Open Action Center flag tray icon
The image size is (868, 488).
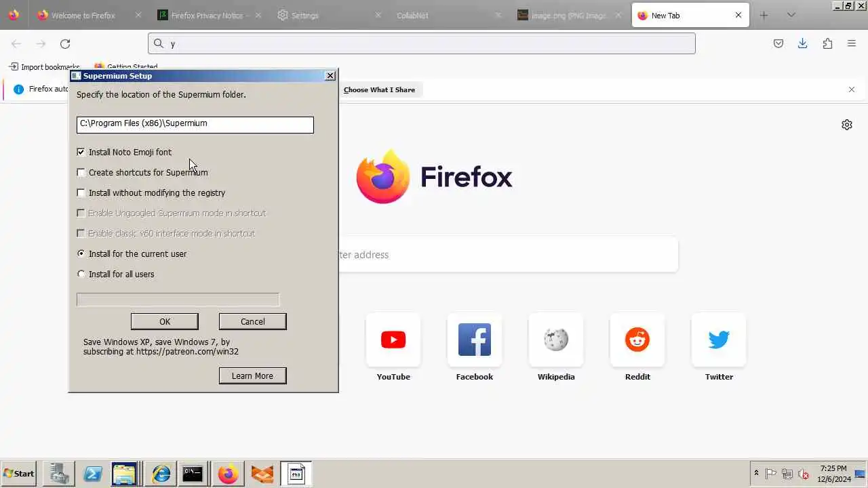tap(771, 474)
